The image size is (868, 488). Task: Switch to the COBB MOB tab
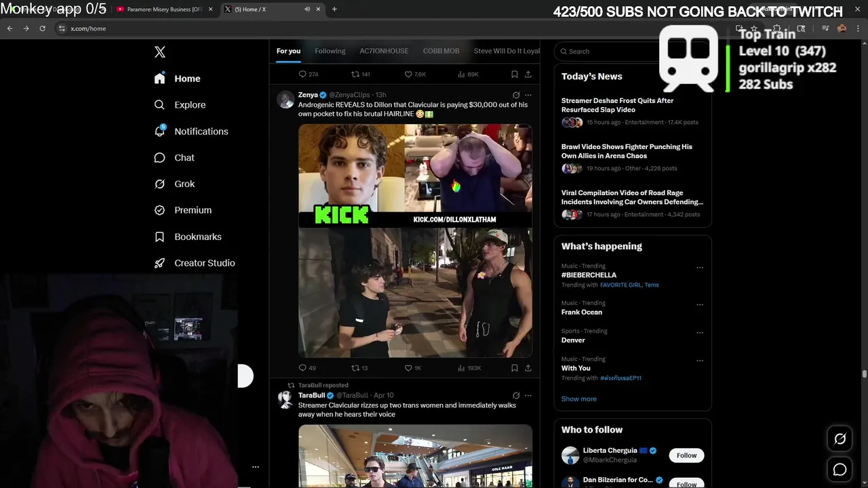pyautogui.click(x=441, y=51)
